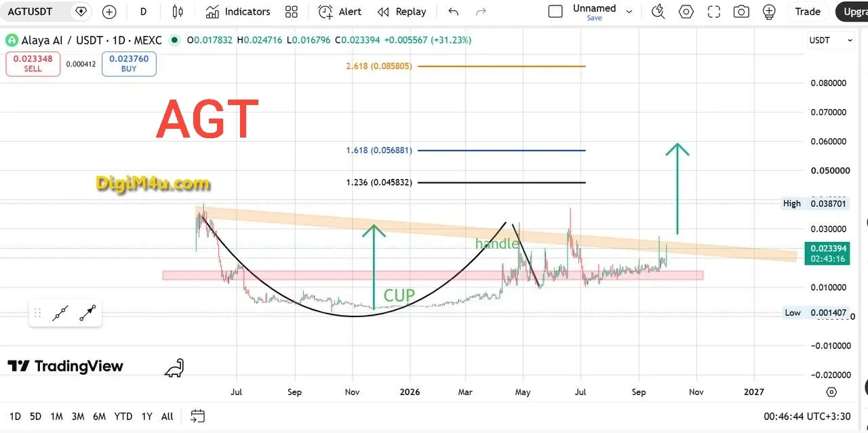Save the Unnamed chart layout
Viewport: 868px width, 433px height.
coord(594,18)
